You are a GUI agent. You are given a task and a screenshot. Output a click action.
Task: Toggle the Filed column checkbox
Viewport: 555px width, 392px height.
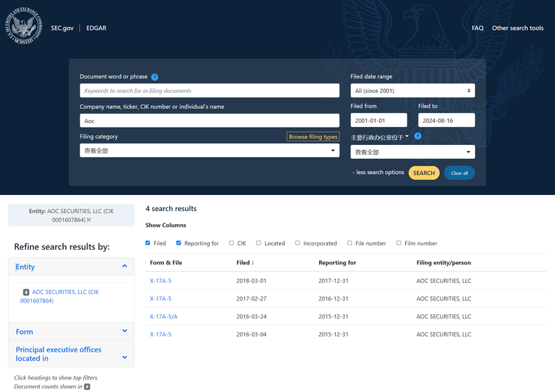[x=148, y=243]
